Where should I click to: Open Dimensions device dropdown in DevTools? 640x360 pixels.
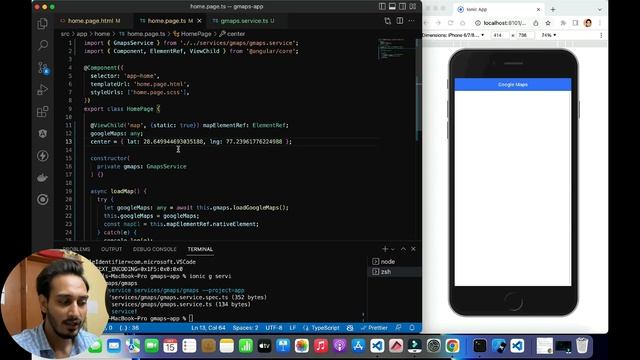click(453, 35)
